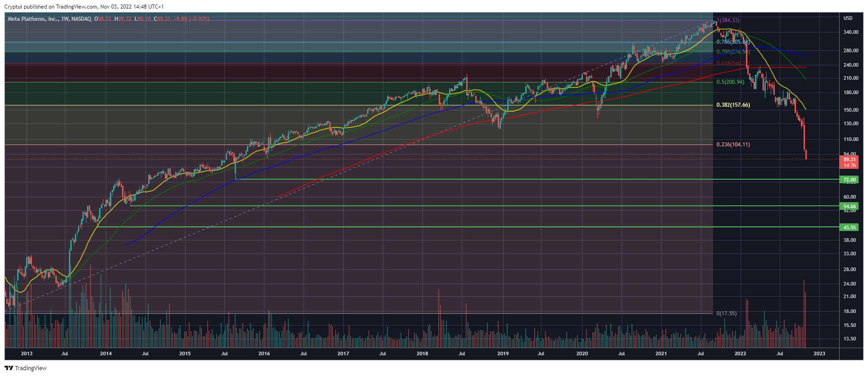
Task: Click the USD currency label
Action: click(x=848, y=18)
